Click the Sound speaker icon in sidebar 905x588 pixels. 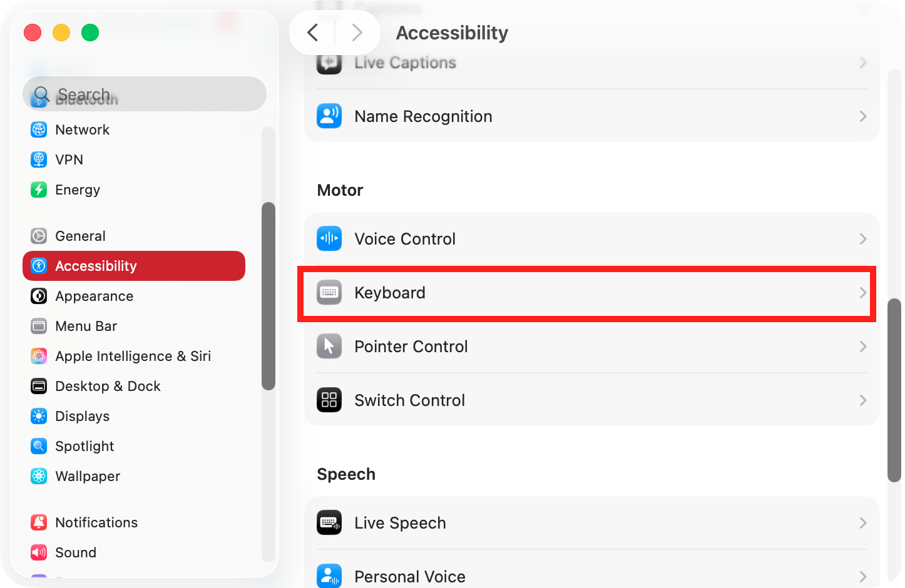point(39,552)
